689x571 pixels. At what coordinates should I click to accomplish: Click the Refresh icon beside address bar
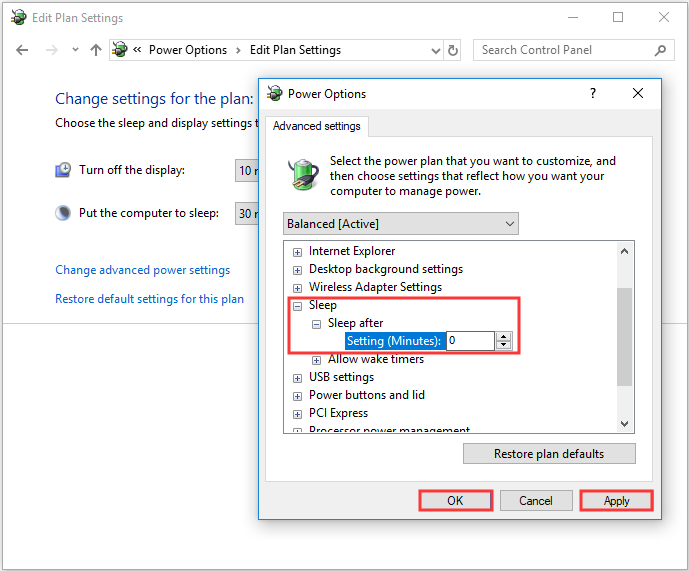[453, 50]
